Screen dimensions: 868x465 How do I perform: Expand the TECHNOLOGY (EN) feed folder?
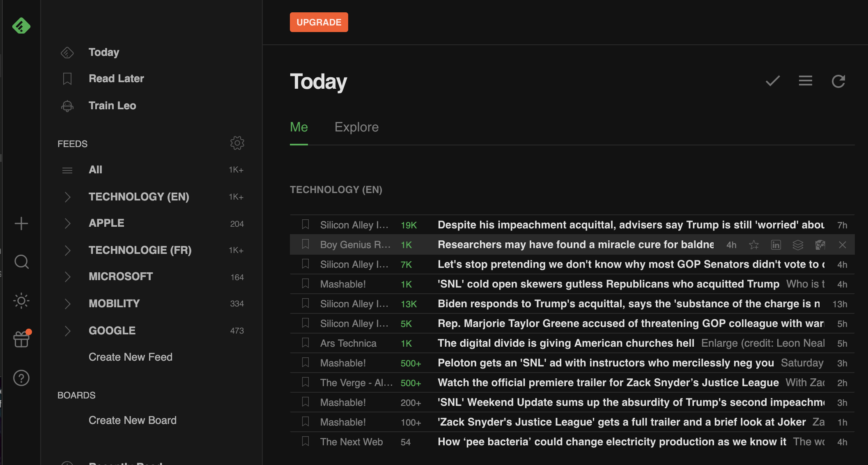click(68, 197)
